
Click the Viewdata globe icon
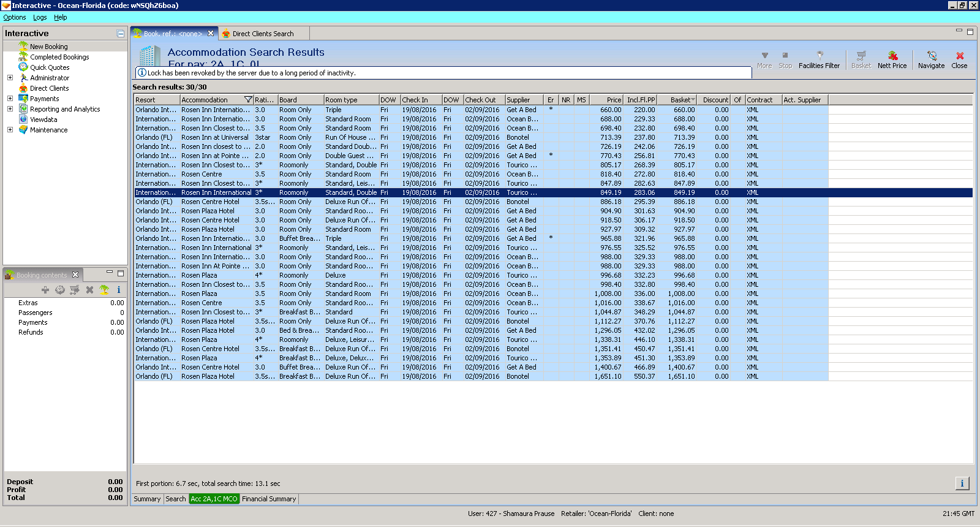point(23,119)
